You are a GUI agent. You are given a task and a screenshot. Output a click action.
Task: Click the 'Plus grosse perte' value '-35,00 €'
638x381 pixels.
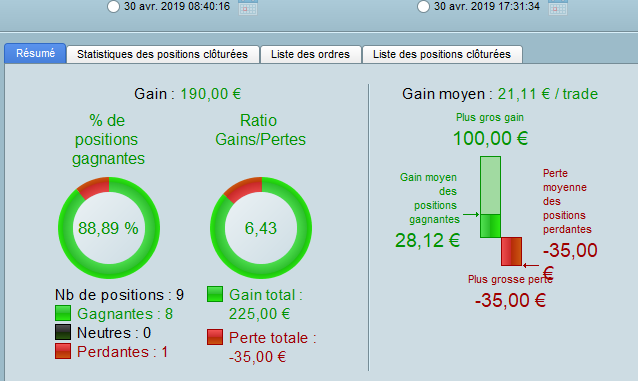(x=510, y=300)
